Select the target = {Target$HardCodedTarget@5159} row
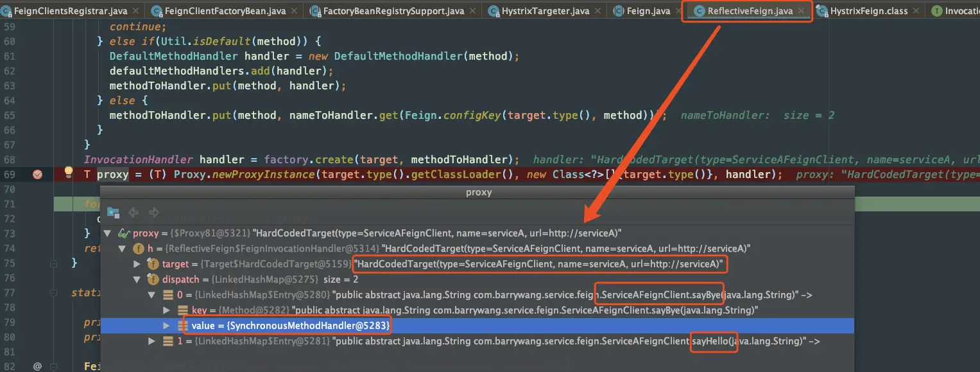Image resolution: width=980 pixels, height=372 pixels. 477,264
